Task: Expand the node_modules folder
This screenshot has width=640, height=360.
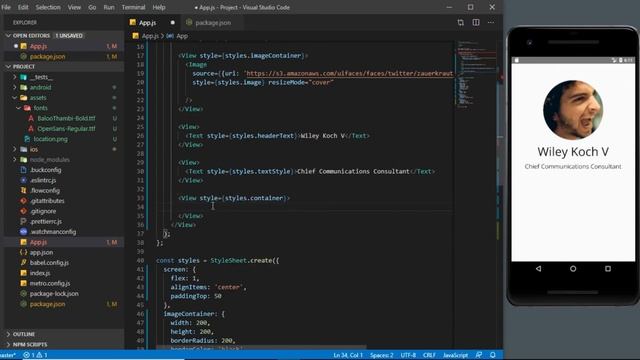Action: click(x=49, y=160)
